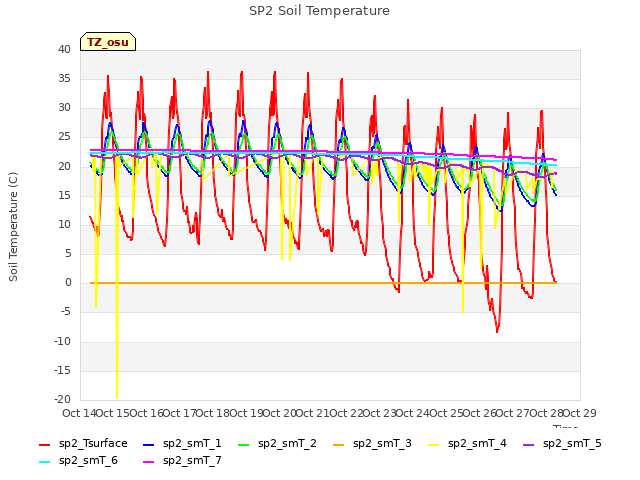Select the Oct 18 x-axis tick label
Screen dimensions: 640x480
point(213,413)
